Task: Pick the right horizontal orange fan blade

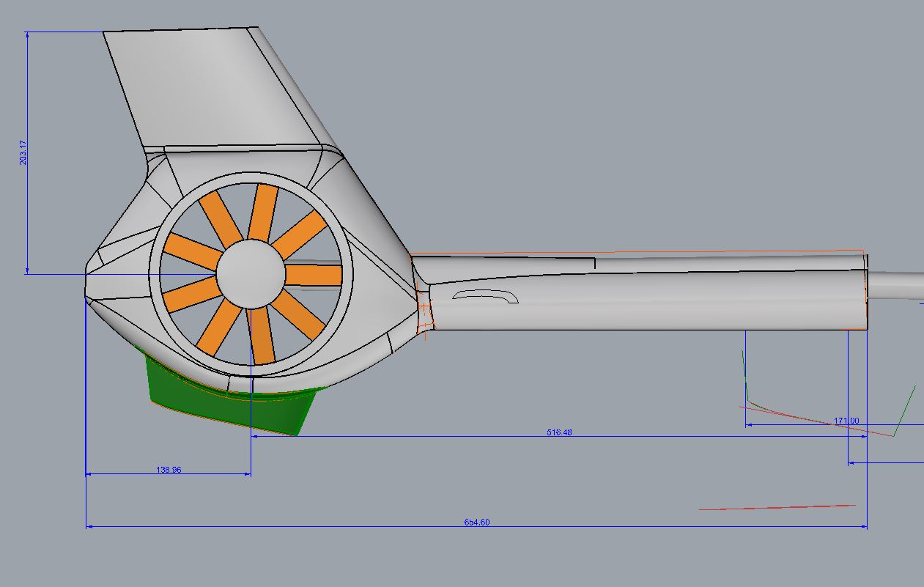Action: click(x=314, y=275)
